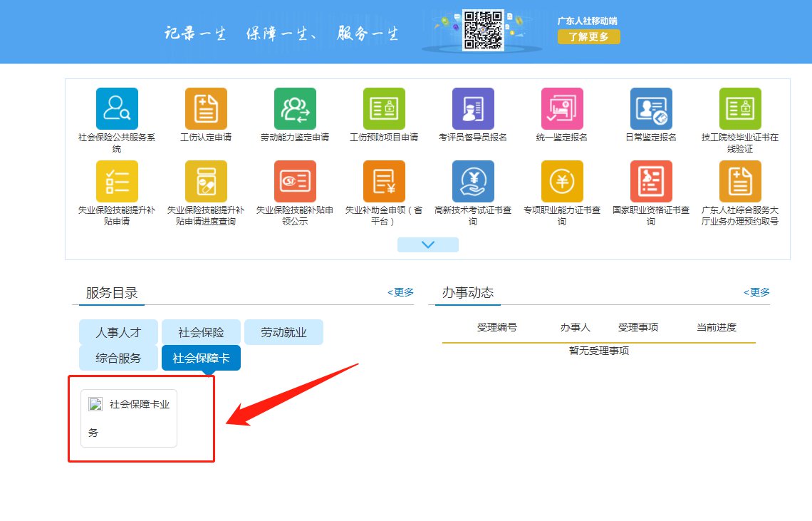Viewport: 812px width, 521px height.
Task: Open the 劳动能力鉴定申请 icon
Action: coord(295,109)
